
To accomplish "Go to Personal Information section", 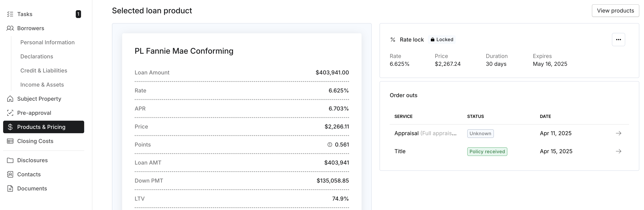I will tap(47, 42).
